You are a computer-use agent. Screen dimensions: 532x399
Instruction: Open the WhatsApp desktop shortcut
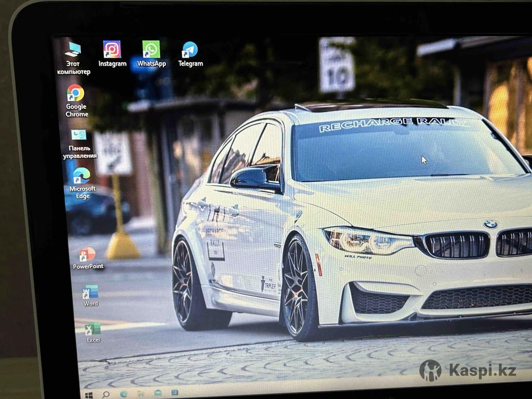pos(151,50)
